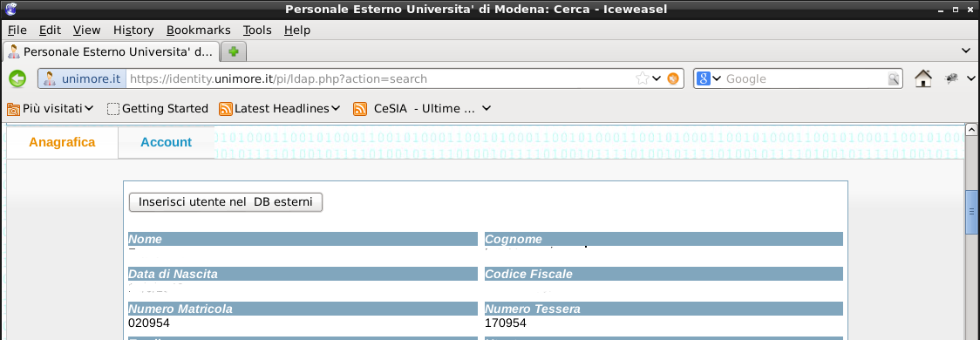
Task: Click the Numero Matricola header
Action: [x=303, y=309]
